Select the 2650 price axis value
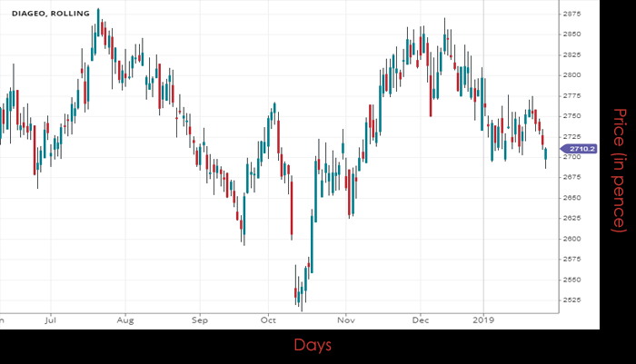This screenshot has width=636, height=364. coord(572,198)
